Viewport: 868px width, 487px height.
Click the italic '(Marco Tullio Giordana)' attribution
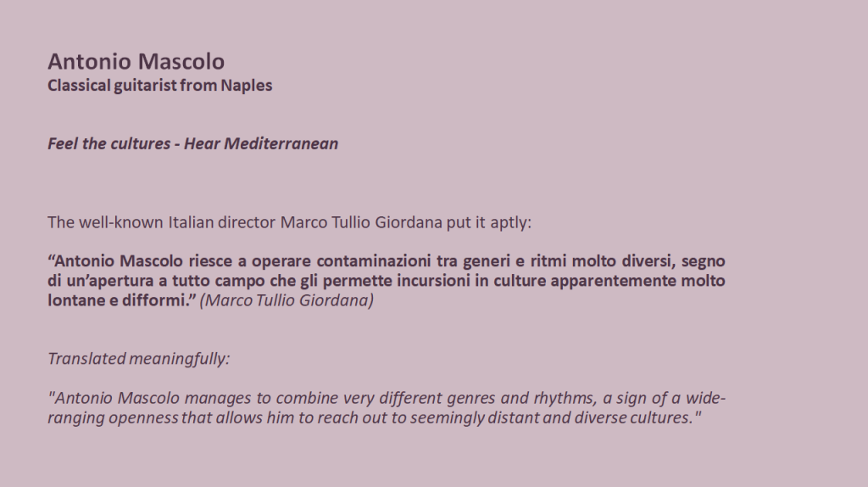(287, 300)
